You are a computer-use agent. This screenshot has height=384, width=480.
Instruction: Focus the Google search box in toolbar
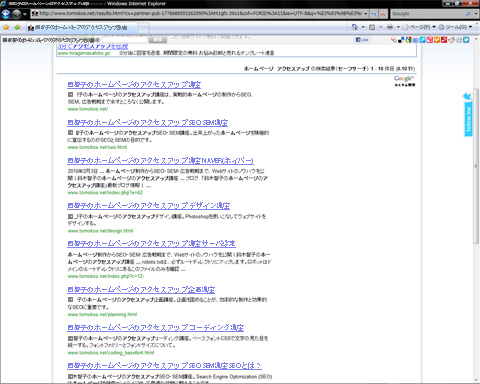tap(427, 14)
